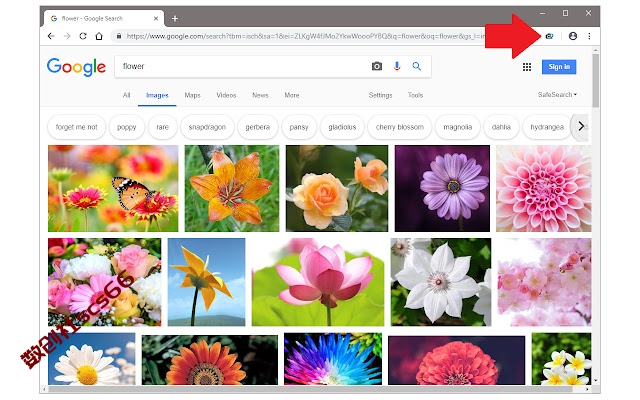Image resolution: width=640 pixels, height=400 pixels.
Task: Click the padlock site info icon
Action: (x=119, y=36)
